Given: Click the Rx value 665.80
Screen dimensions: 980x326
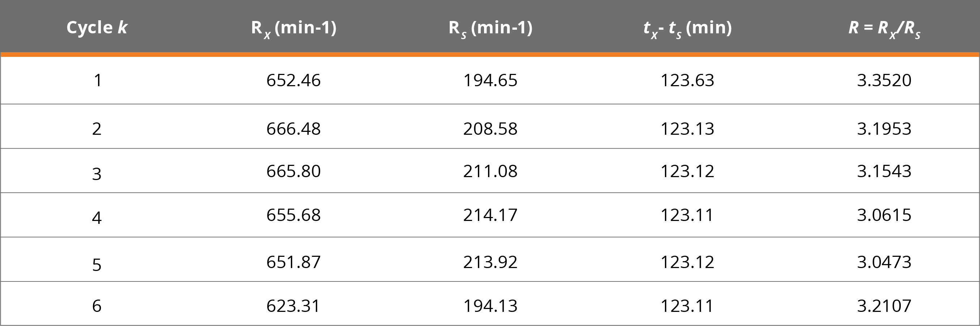Looking at the screenshot, I should [293, 171].
